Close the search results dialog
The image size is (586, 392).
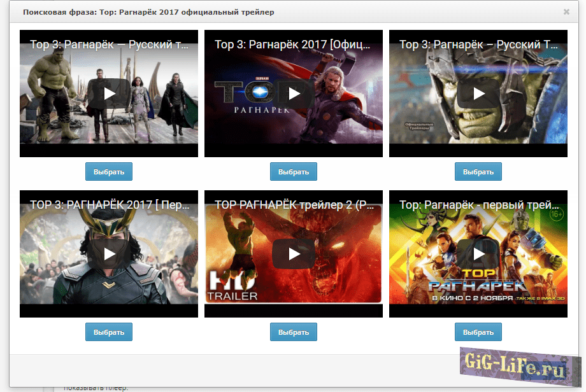click(x=566, y=11)
